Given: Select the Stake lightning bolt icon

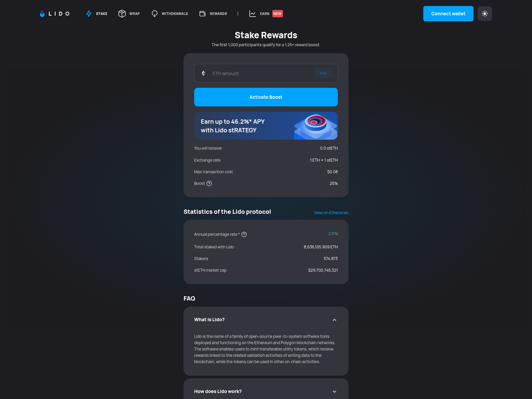Looking at the screenshot, I should tap(89, 14).
